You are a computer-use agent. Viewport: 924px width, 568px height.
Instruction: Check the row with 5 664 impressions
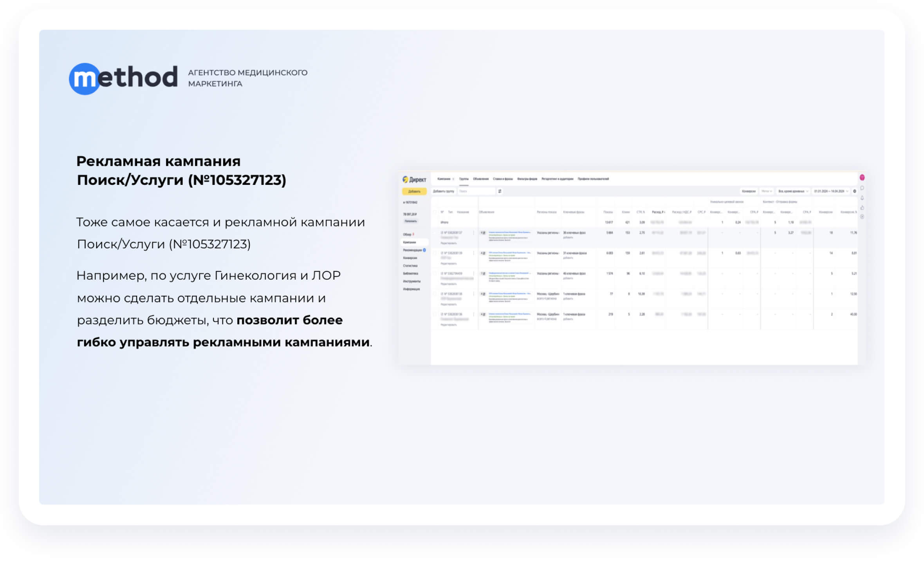(435, 233)
